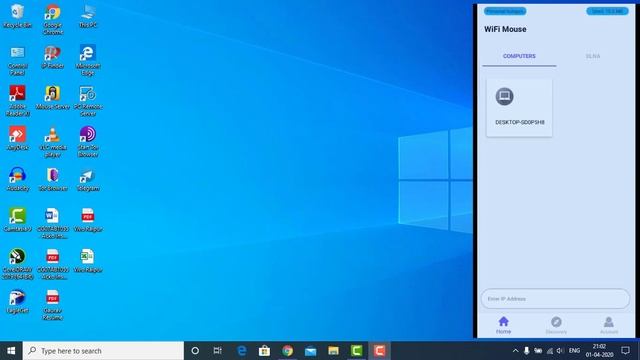Switch to the DLNA tab in WiFi Mouse
The width and height of the screenshot is (640, 360).
593,56
